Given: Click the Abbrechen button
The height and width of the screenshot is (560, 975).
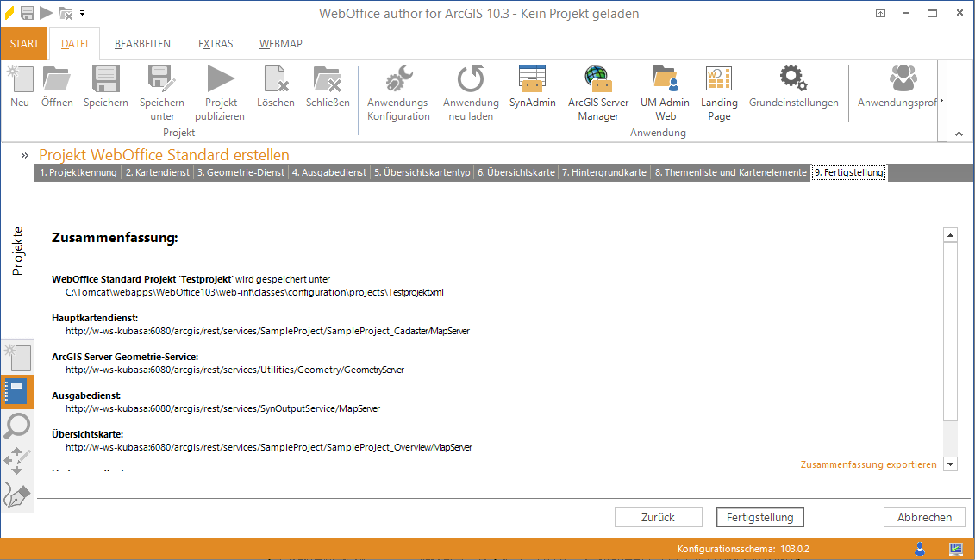Looking at the screenshot, I should click(924, 517).
